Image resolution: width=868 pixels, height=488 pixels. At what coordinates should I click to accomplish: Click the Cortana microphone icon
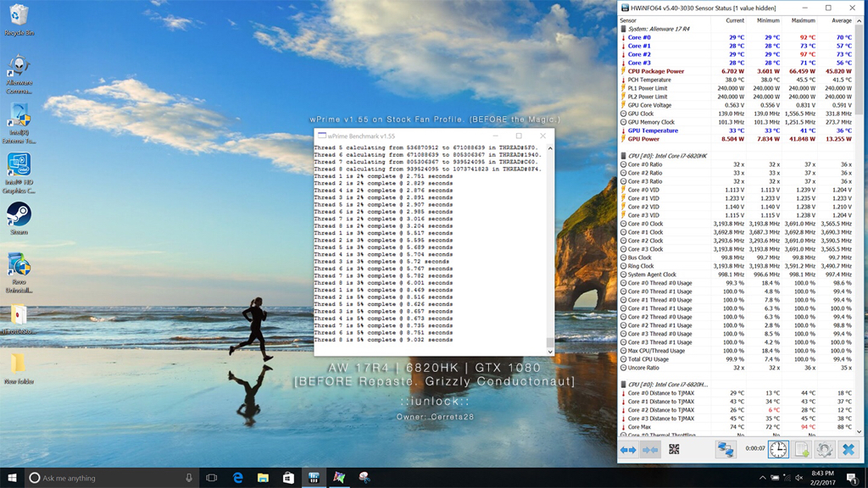click(x=189, y=478)
